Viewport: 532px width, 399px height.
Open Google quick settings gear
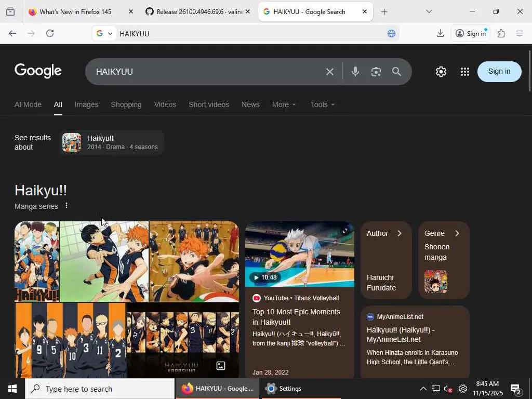pos(441,72)
